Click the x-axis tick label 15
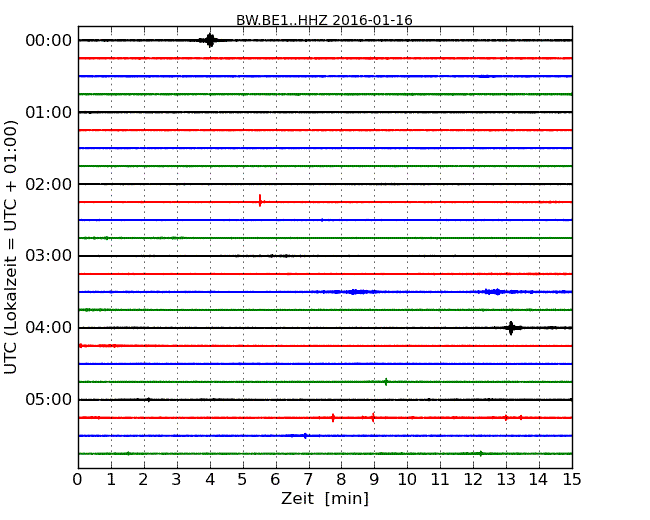Viewport: 650px width, 520px height. 572,480
